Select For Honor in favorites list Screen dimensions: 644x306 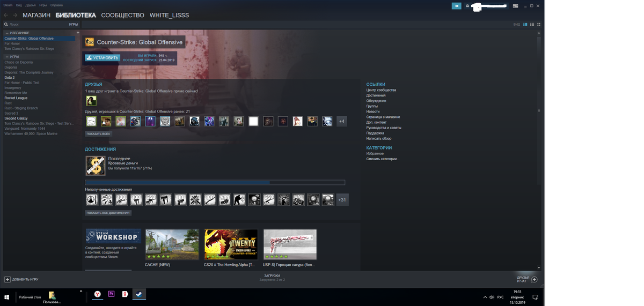[12, 43]
